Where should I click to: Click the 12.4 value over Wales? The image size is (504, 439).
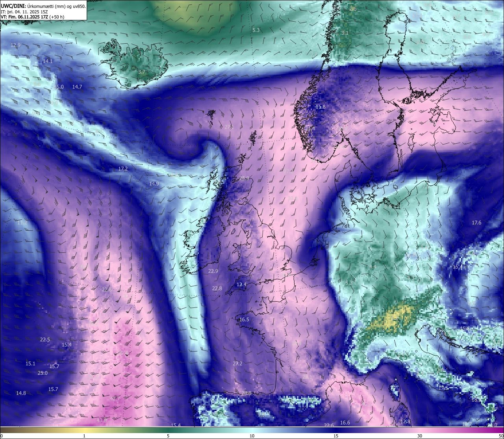(241, 284)
